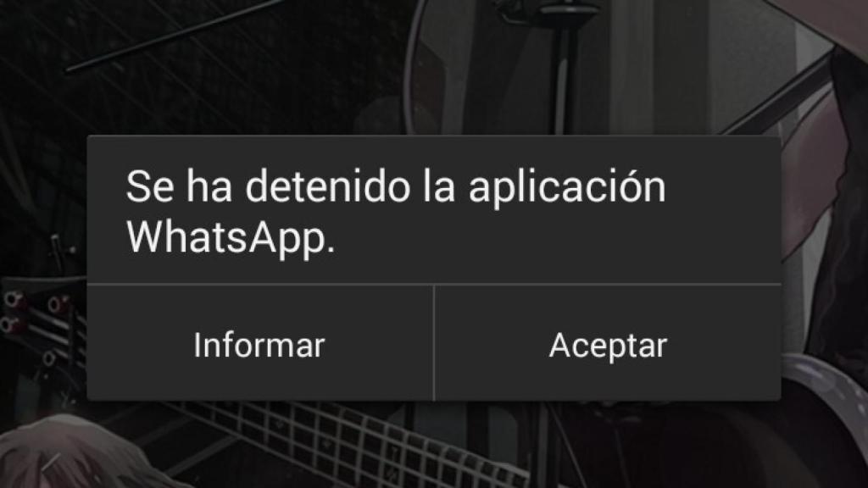868x488 pixels.
Task: Select the word WhatsApp in the dialog
Action: [231, 237]
